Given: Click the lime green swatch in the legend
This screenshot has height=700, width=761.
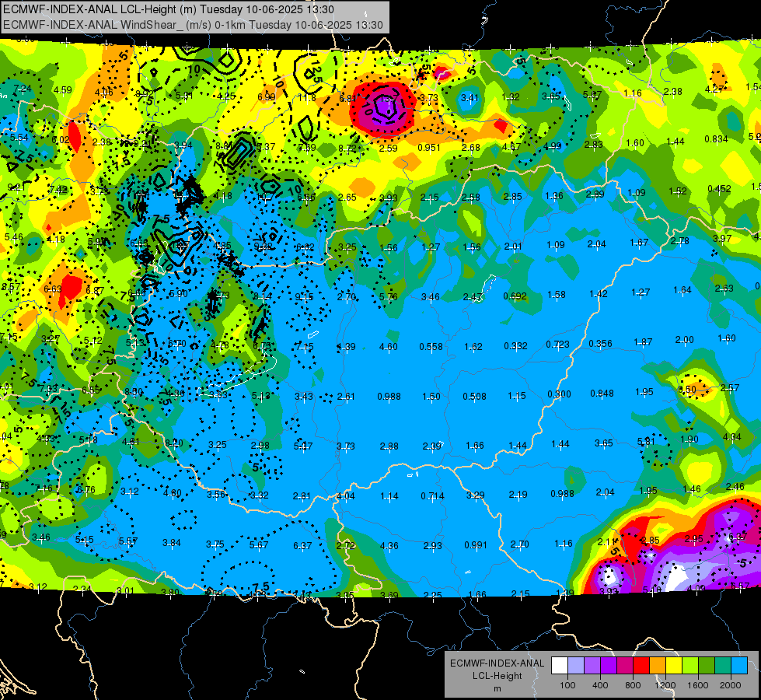Looking at the screenshot, I should tap(689, 666).
